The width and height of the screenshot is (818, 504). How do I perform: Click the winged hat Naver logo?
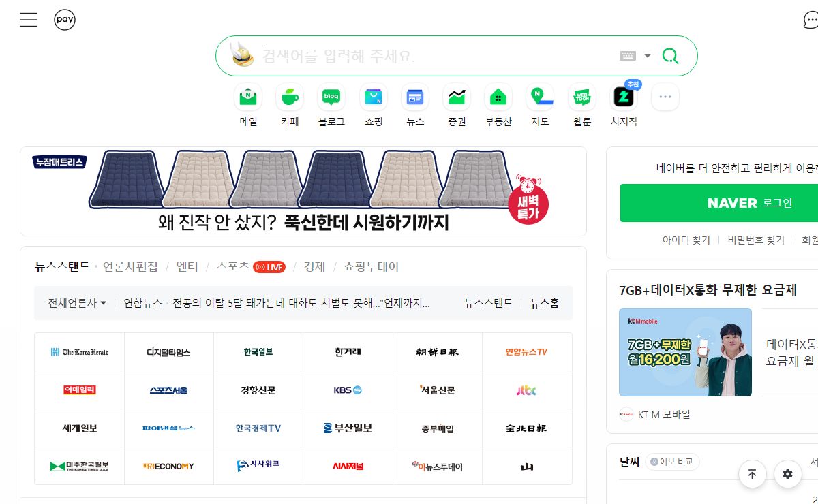[x=243, y=54]
